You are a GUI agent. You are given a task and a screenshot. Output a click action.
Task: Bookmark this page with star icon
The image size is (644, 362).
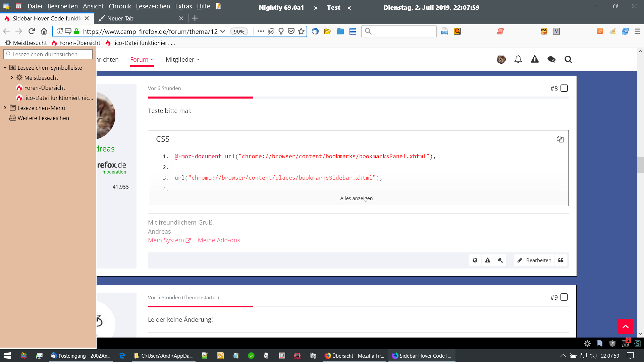301,31
